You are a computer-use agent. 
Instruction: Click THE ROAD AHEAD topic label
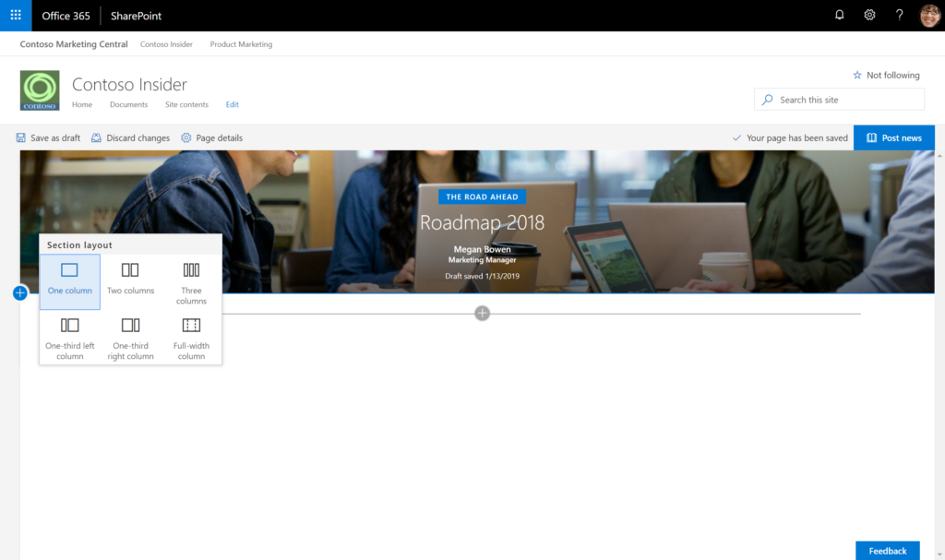[x=482, y=197]
